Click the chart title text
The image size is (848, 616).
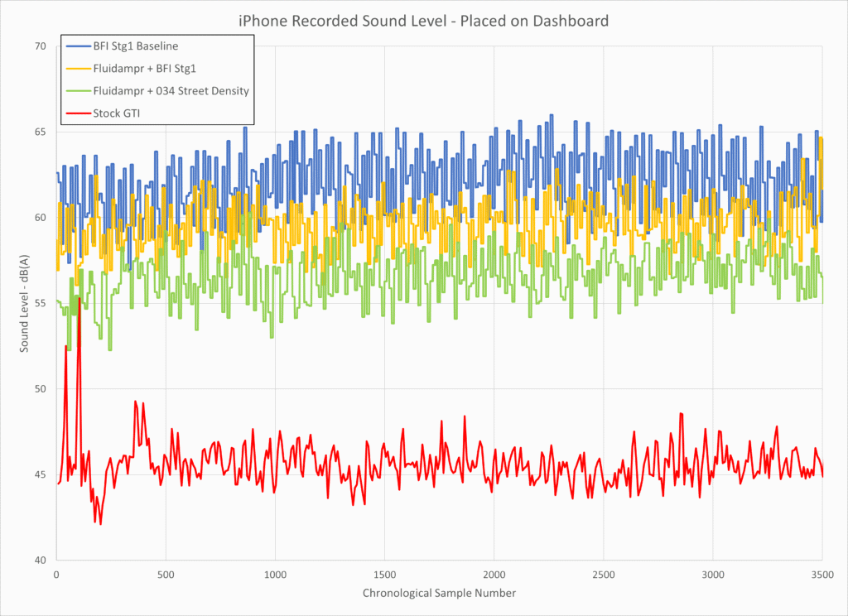click(423, 21)
